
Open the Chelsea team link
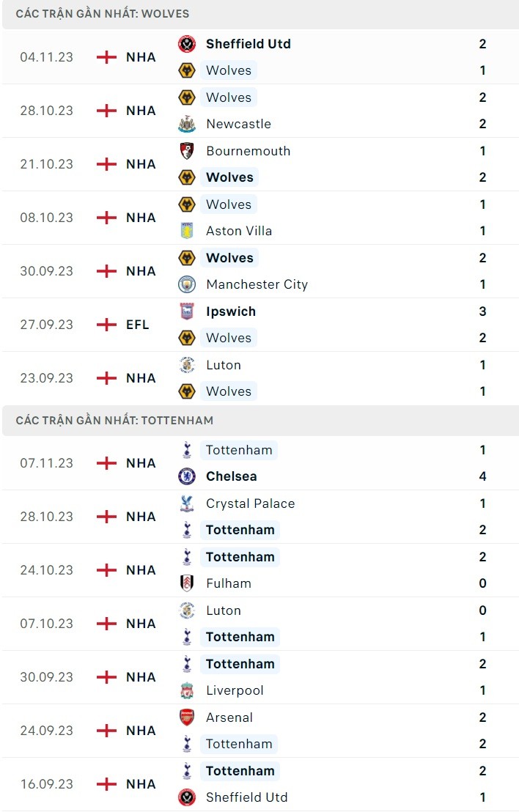coord(232,476)
